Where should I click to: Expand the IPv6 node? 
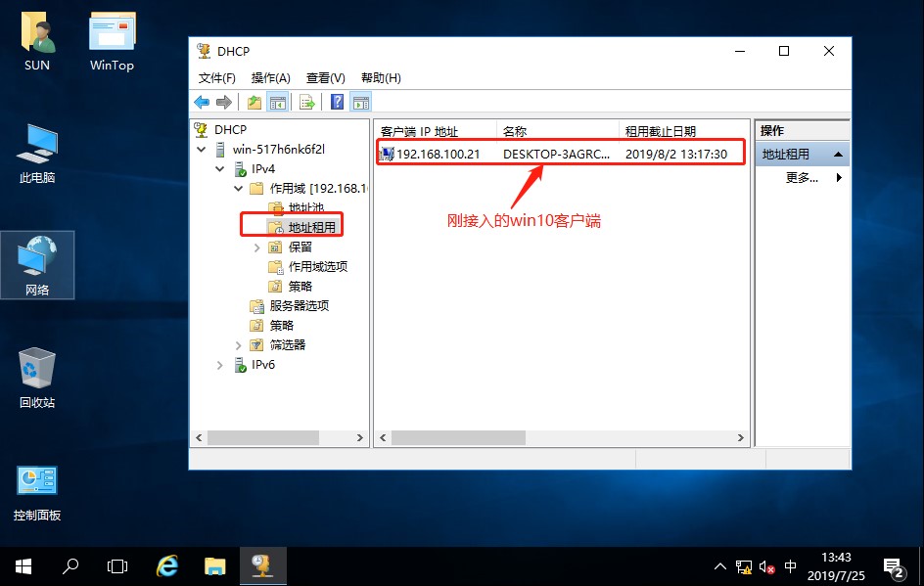(220, 365)
